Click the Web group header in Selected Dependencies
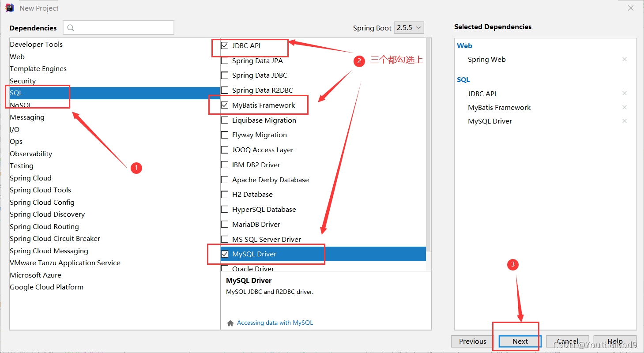 tap(464, 45)
